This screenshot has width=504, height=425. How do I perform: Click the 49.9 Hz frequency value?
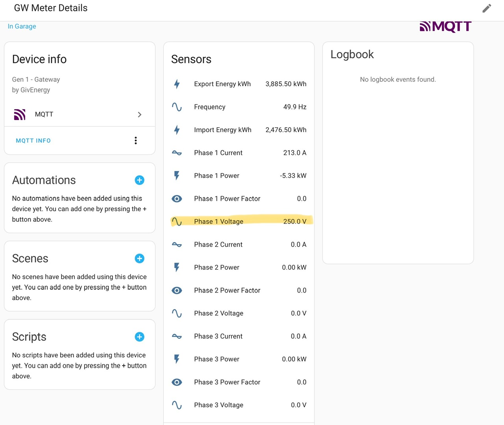tap(295, 107)
